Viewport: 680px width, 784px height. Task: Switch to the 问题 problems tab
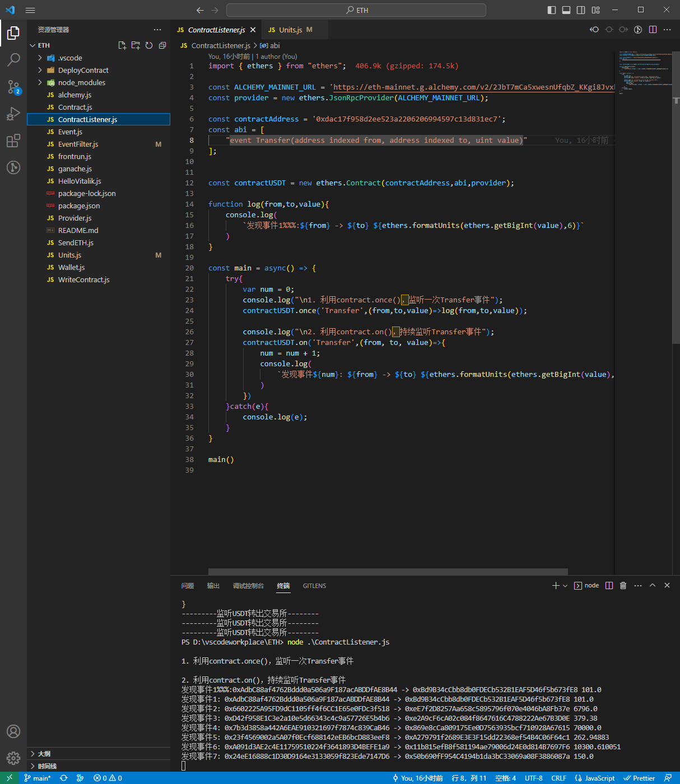click(x=188, y=586)
